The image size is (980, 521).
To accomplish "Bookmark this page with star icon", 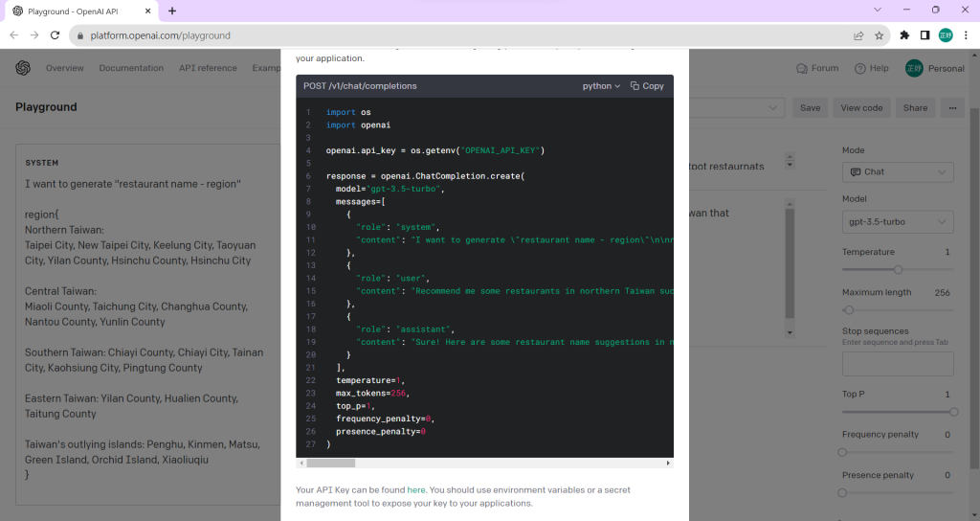I will pyautogui.click(x=879, y=35).
